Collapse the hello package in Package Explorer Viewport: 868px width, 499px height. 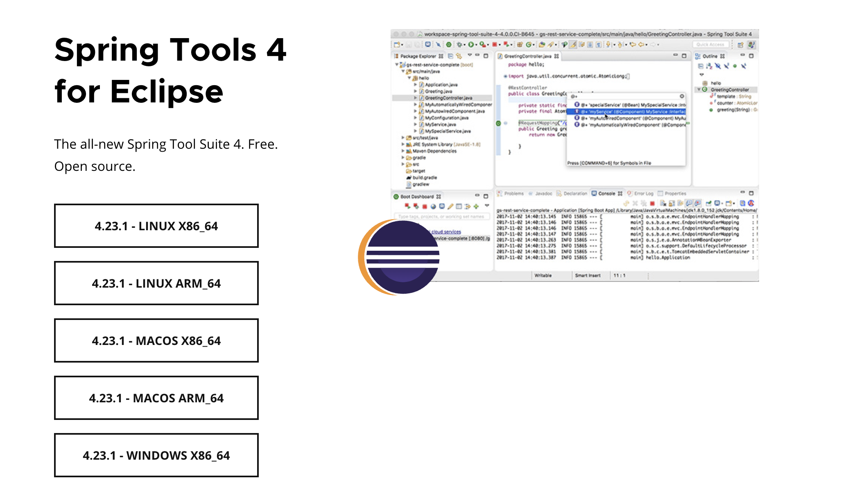(x=409, y=78)
